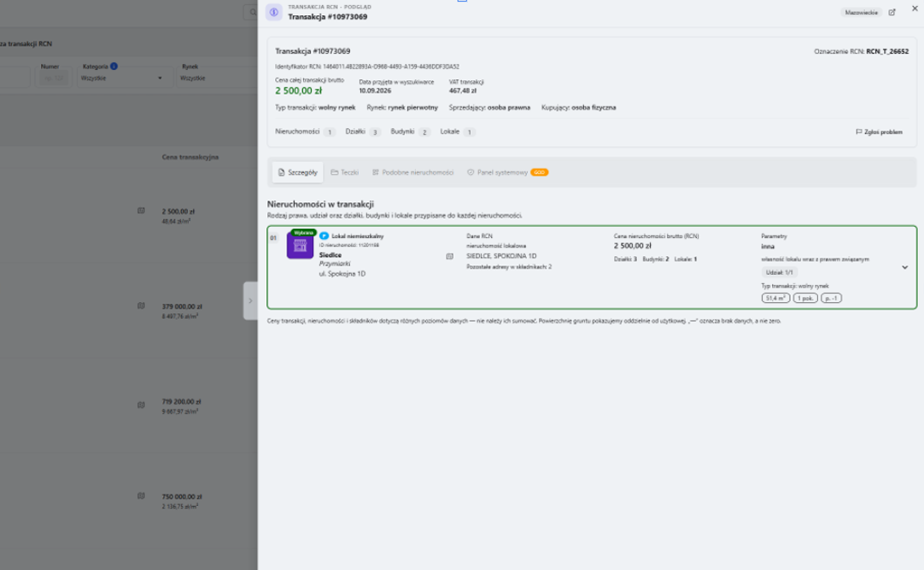This screenshot has width=924, height=570.
Task: Open the Panel systemowy tab
Action: (x=507, y=172)
